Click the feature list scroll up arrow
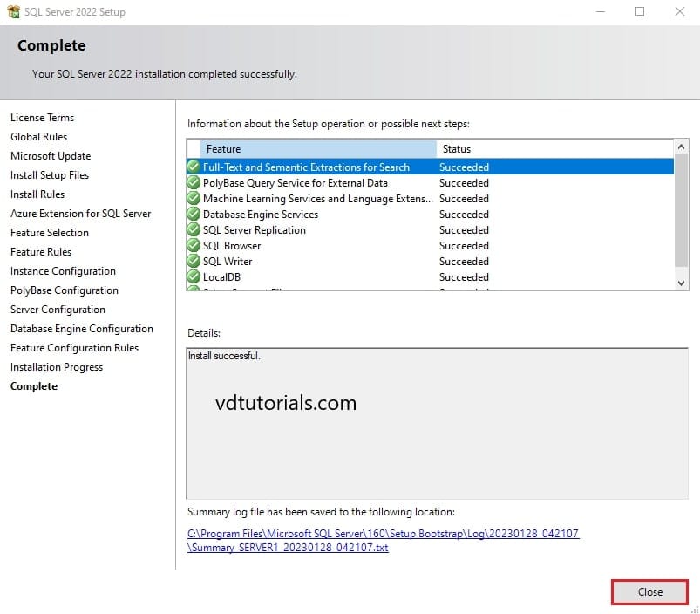The image size is (700, 614). point(681,147)
